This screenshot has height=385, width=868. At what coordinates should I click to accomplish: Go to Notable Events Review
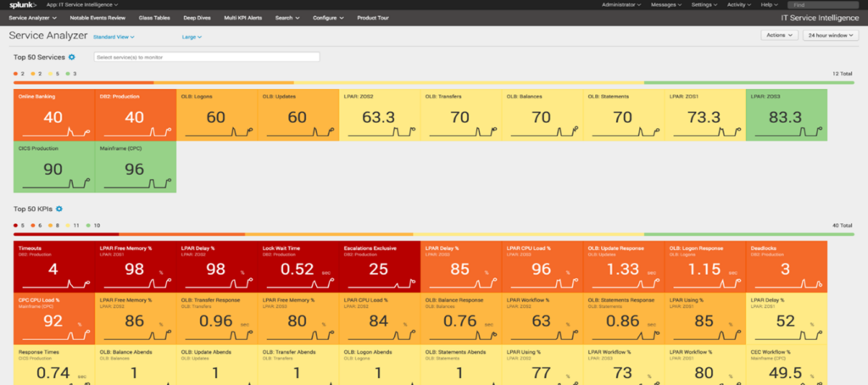97,18
